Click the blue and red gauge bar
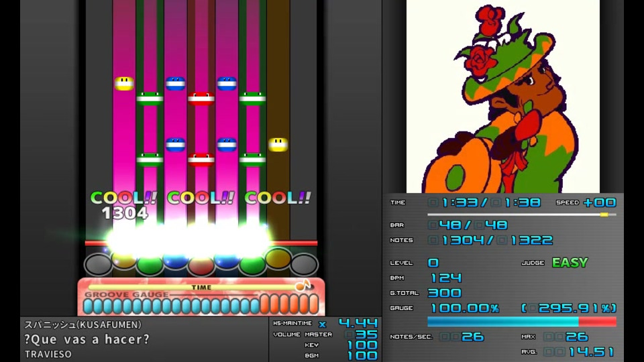Screen dimensions: 644x362 point(522,322)
